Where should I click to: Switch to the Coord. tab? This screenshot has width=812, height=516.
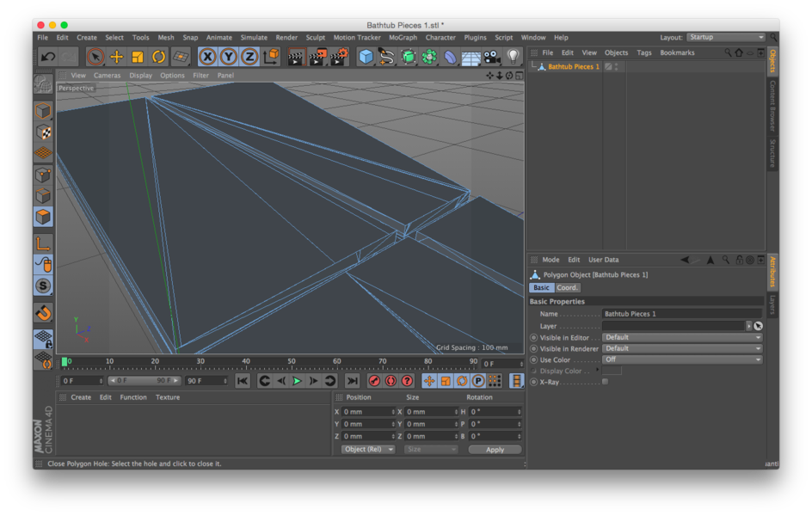(x=567, y=288)
